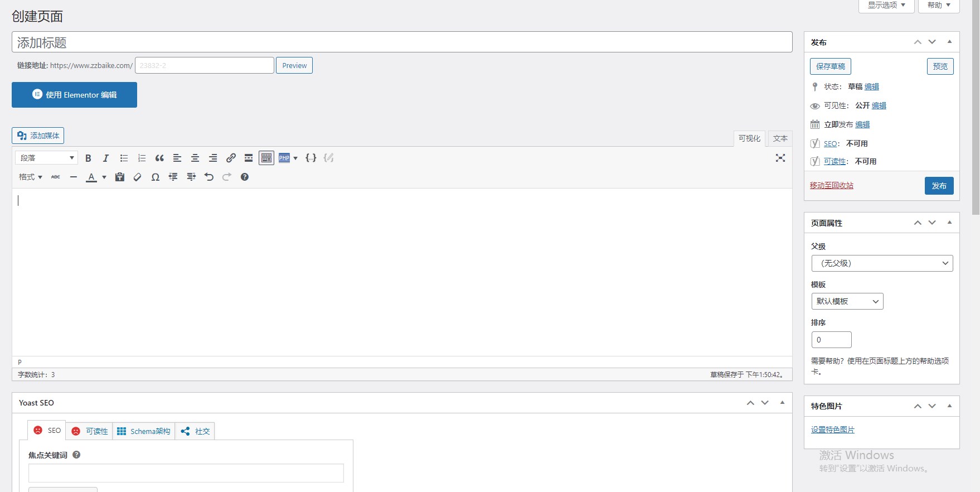Open the Yoast 社交 tab
Screen dimensions: 980x492
click(195, 431)
